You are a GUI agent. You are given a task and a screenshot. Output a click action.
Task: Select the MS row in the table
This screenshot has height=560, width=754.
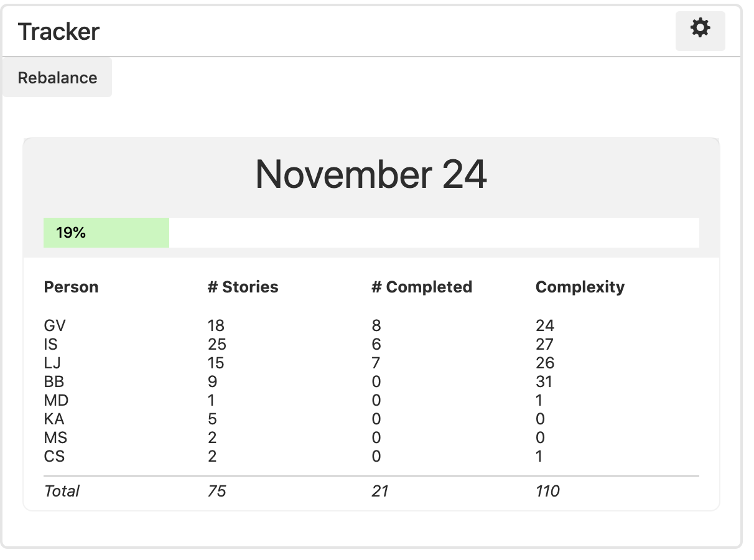55,437
